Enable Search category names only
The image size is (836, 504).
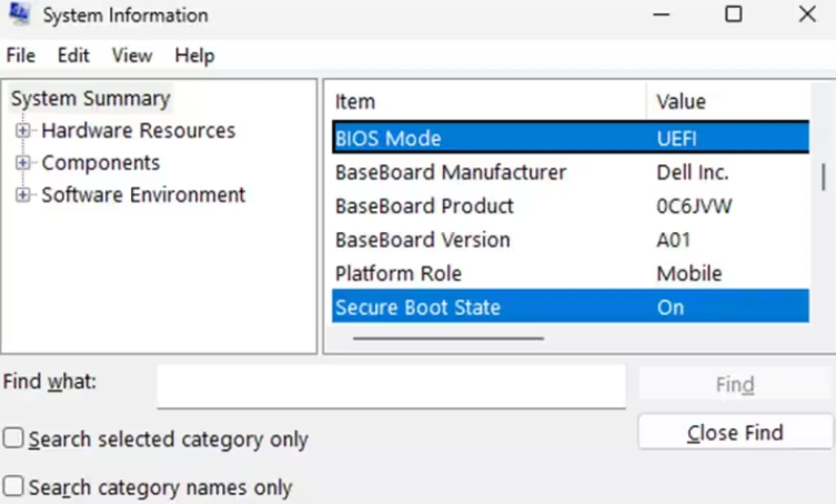click(x=13, y=485)
